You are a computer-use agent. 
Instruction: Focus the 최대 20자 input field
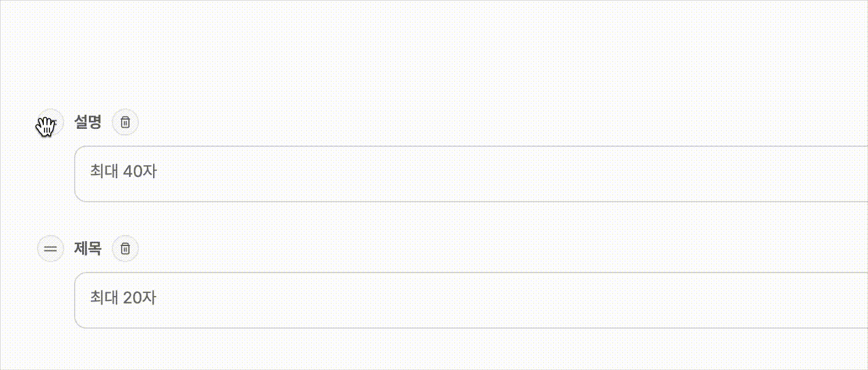(471, 300)
